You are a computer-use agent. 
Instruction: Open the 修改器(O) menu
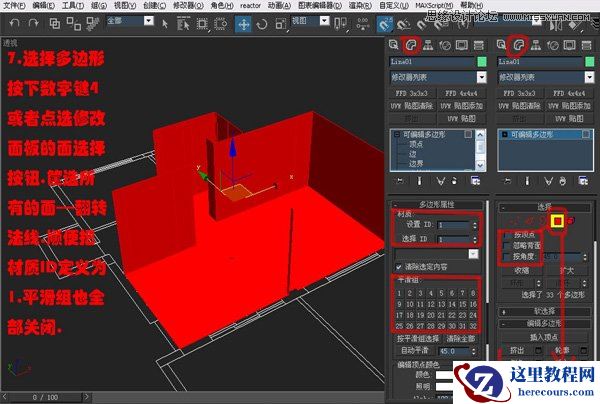(188, 6)
